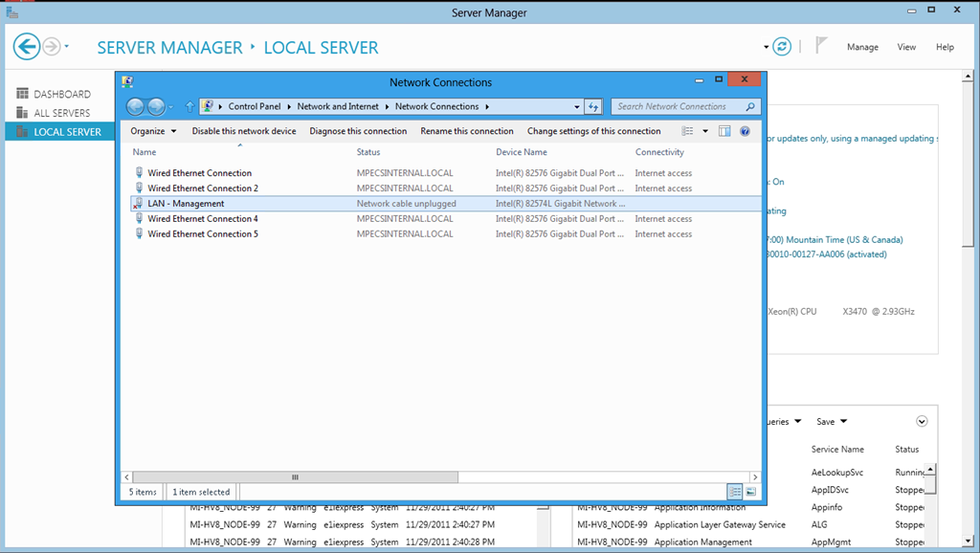Image resolution: width=980 pixels, height=553 pixels.
Task: Click the Server Manager back arrow button
Action: [x=27, y=46]
